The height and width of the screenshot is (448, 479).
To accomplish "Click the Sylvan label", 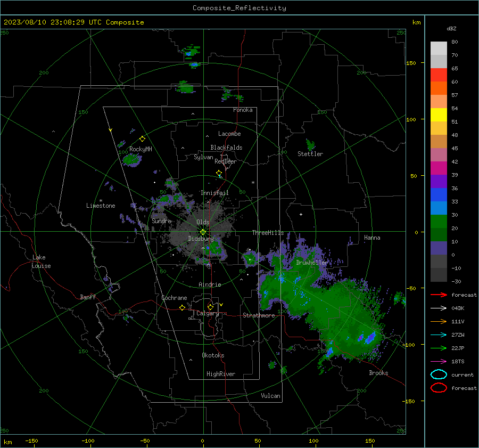I will coord(203,157).
